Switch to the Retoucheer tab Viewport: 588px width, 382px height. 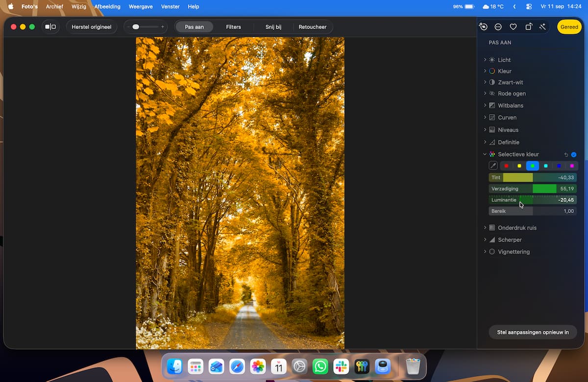click(x=313, y=27)
